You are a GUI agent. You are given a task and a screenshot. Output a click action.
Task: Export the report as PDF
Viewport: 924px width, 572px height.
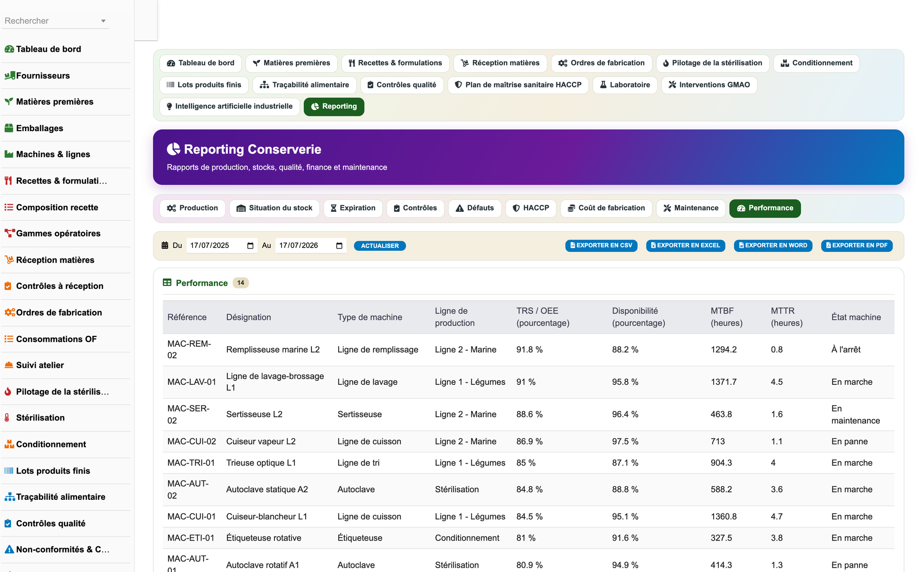coord(857,246)
